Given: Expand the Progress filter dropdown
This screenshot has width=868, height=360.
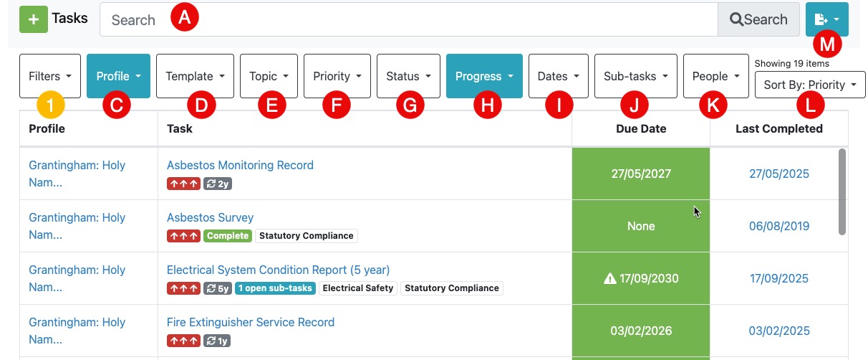Looking at the screenshot, I should [484, 76].
